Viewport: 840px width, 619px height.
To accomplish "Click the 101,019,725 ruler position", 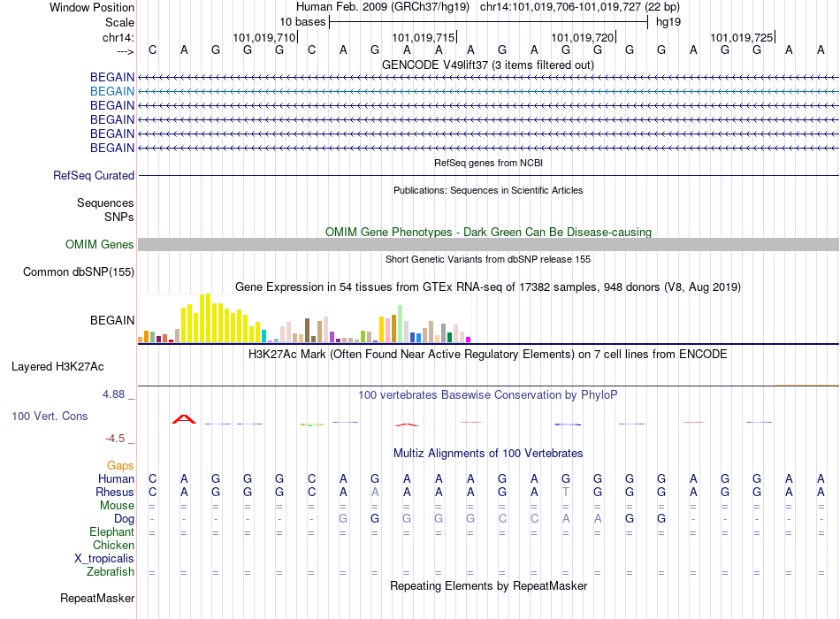I will tap(742, 37).
